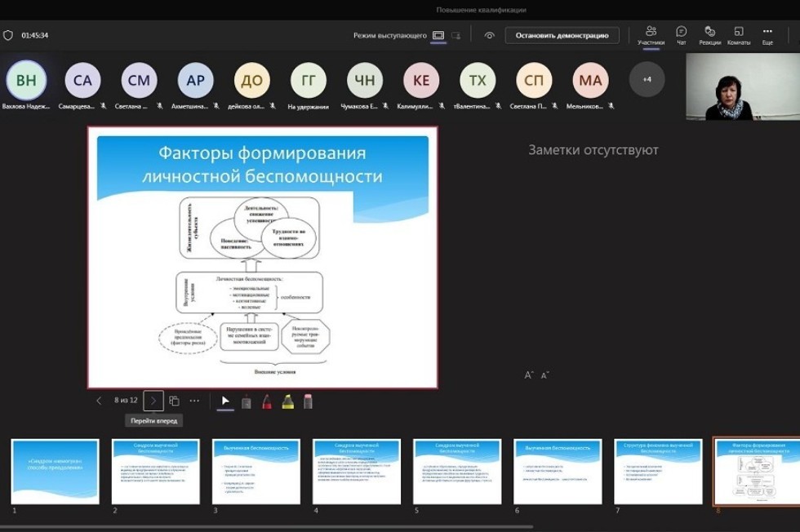Image resolution: width=800 pixels, height=532 pixels.
Task: Switch to the alternate presenter layout icon
Action: [x=456, y=35]
